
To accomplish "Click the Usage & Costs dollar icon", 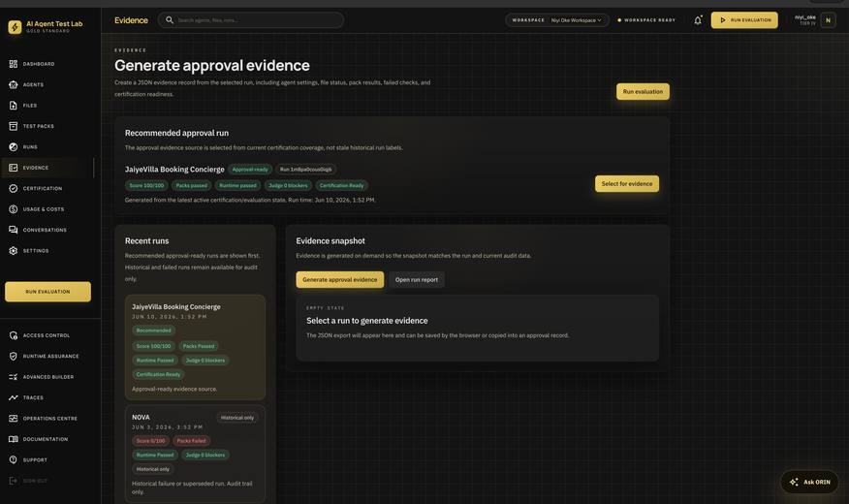I will click(13, 209).
